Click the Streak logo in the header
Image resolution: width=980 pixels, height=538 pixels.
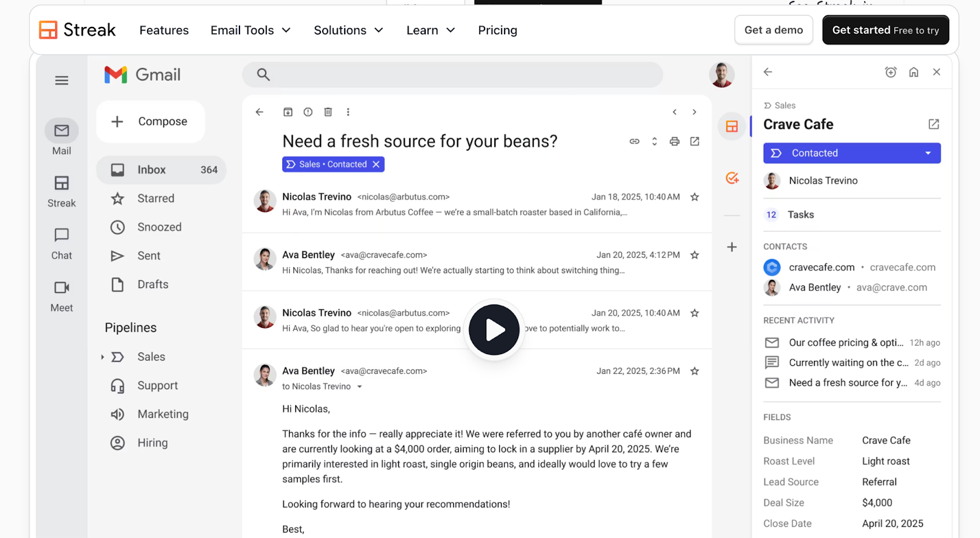(78, 29)
